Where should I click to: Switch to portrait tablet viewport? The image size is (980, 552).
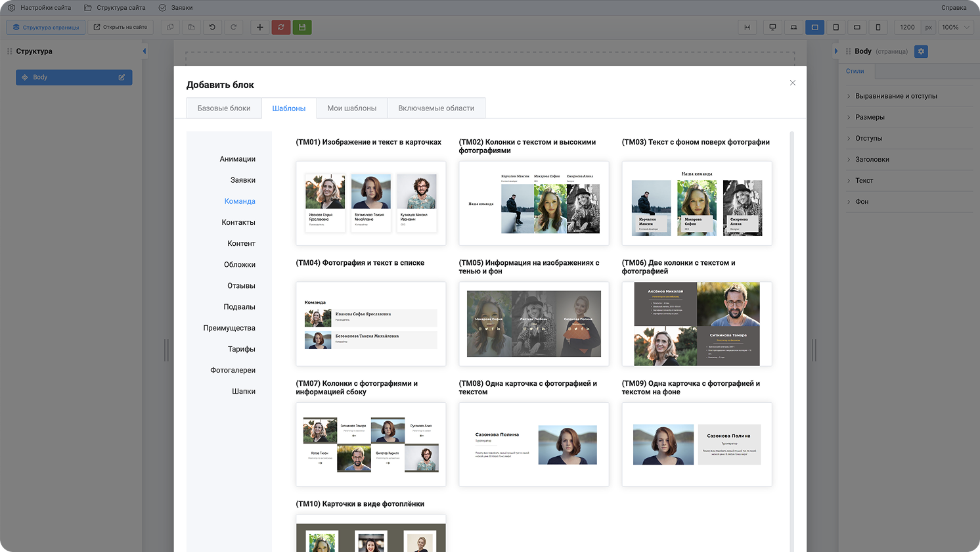[836, 28]
